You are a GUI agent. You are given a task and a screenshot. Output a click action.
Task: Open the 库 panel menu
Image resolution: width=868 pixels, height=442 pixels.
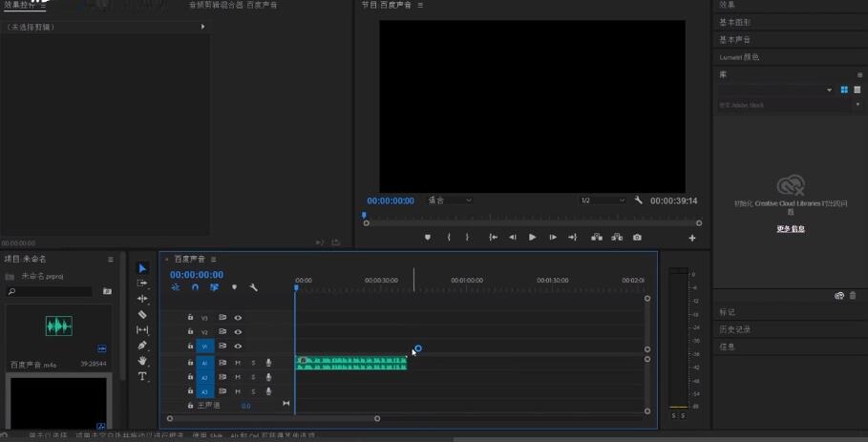859,74
